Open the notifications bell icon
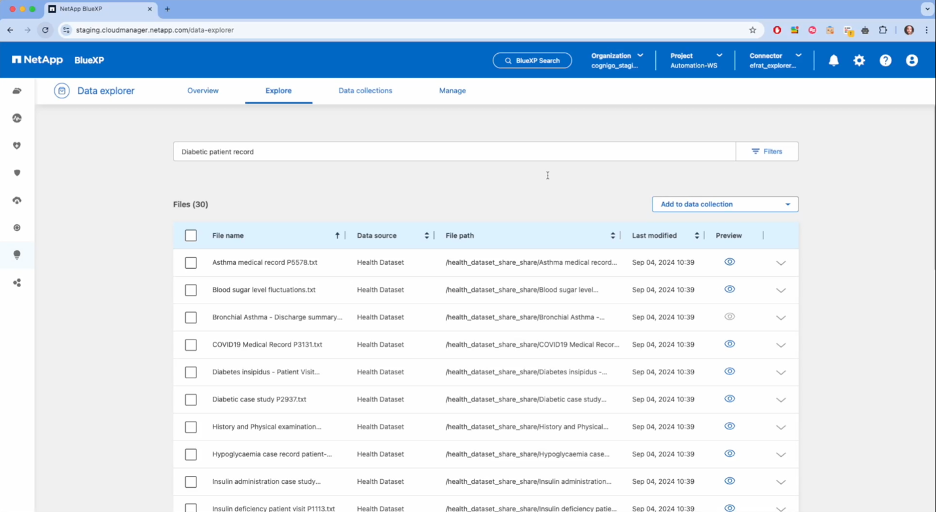 833,60
